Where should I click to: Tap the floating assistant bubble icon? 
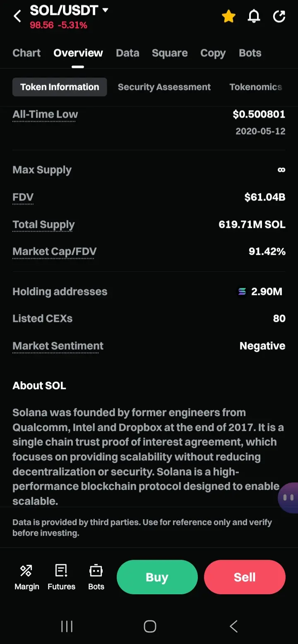[289, 498]
